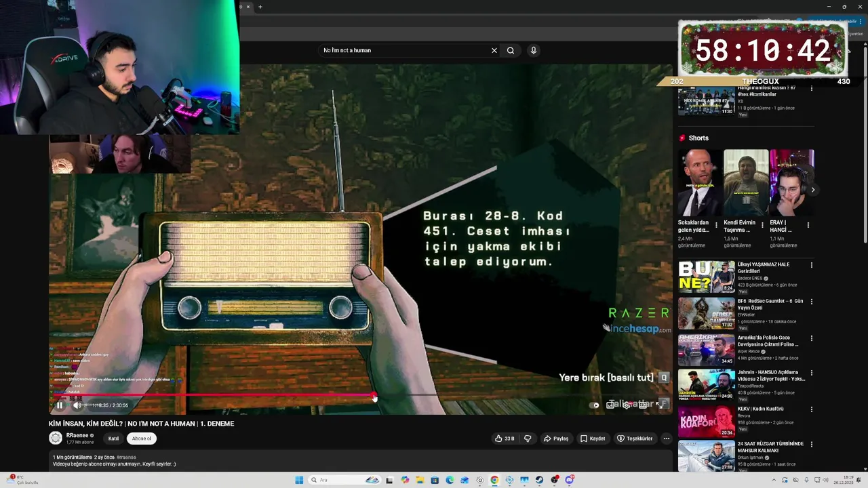868x488 pixels.
Task: Dislike the video with thumbs down
Action: pyautogui.click(x=528, y=439)
